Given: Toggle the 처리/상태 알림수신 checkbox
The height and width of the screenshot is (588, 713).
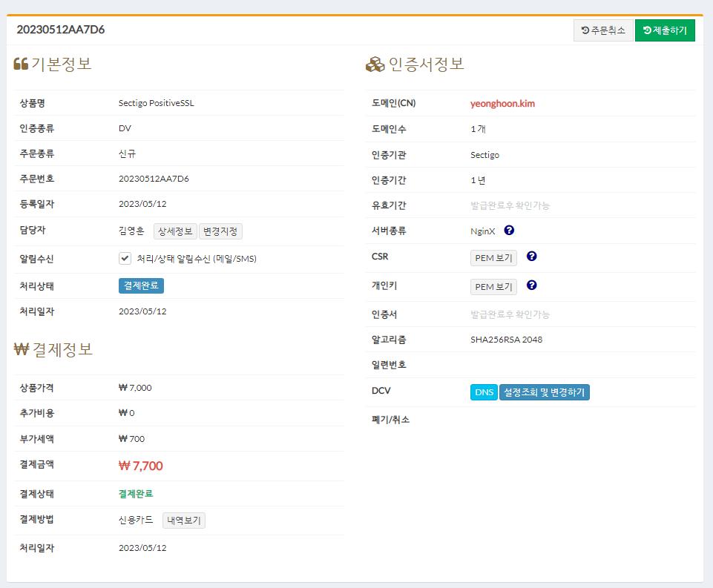Looking at the screenshot, I should click(125, 259).
